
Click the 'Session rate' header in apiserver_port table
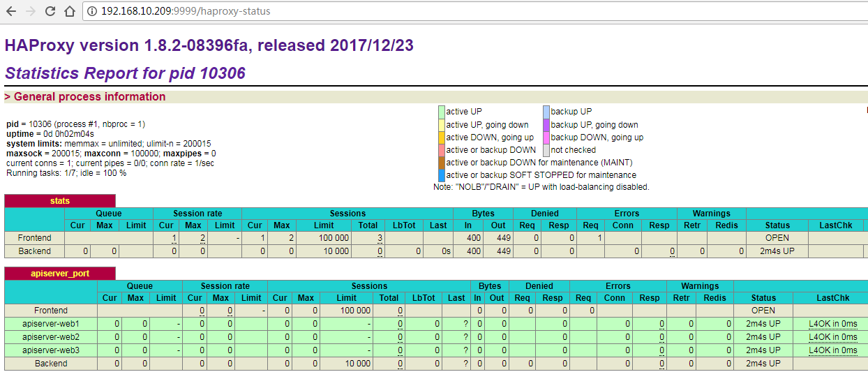[225, 286]
